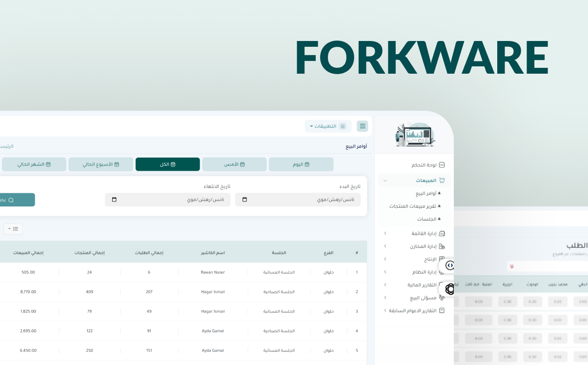The height and width of the screenshot is (365, 588).
Task: Click the إدارة النظام sidebar label
Action: 424,272
